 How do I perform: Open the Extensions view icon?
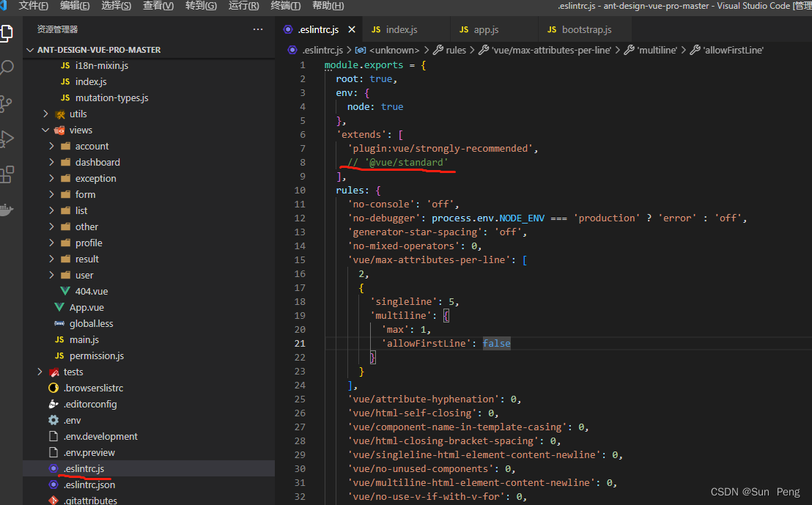click(x=7, y=174)
